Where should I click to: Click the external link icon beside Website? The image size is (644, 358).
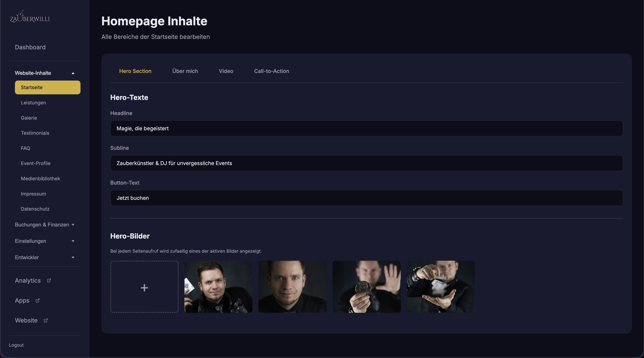click(x=46, y=321)
